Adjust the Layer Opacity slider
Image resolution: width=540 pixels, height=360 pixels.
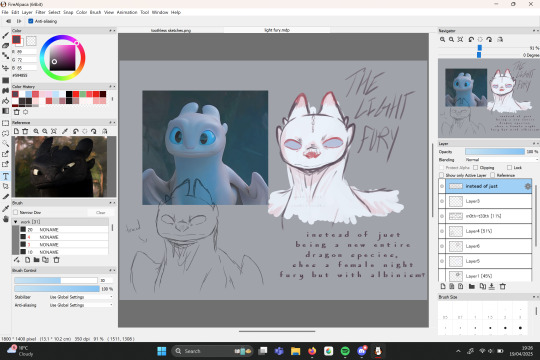[x=495, y=152]
